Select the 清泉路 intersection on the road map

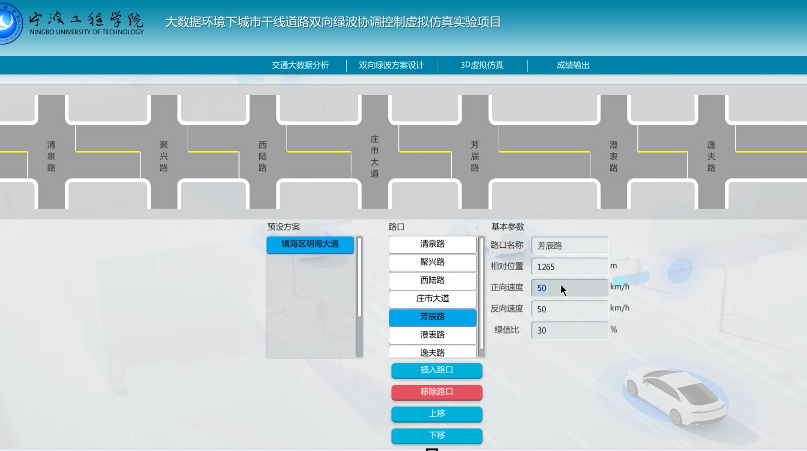tap(52, 153)
